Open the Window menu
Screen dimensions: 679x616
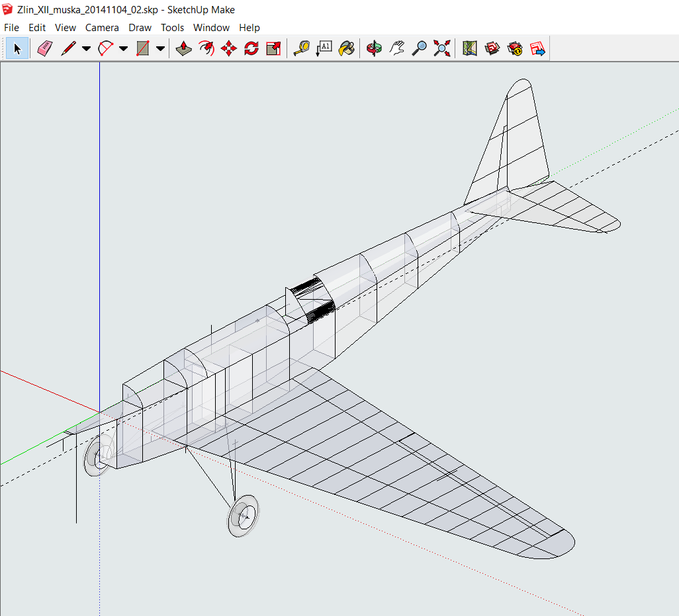[211, 28]
